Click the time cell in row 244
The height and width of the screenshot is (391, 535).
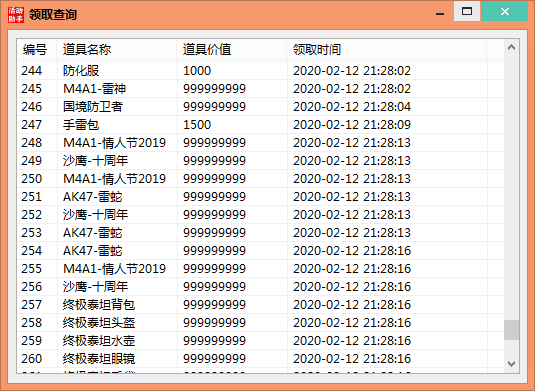(x=352, y=71)
